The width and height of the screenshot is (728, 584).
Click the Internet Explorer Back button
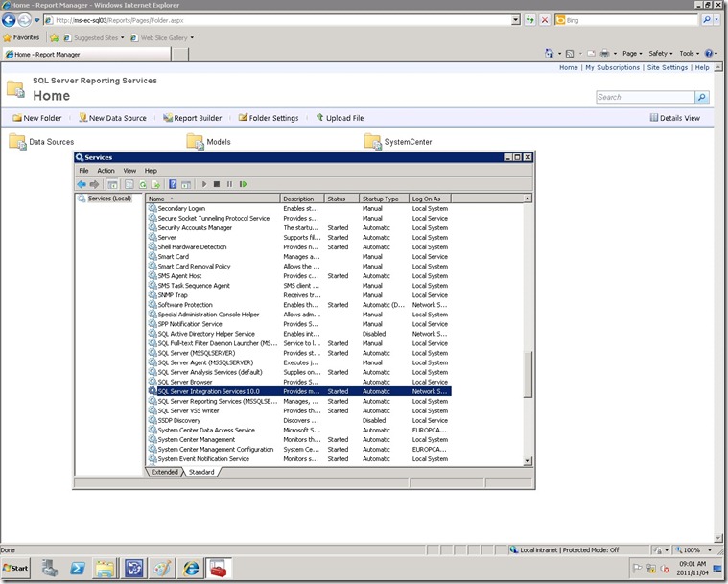click(x=9, y=20)
